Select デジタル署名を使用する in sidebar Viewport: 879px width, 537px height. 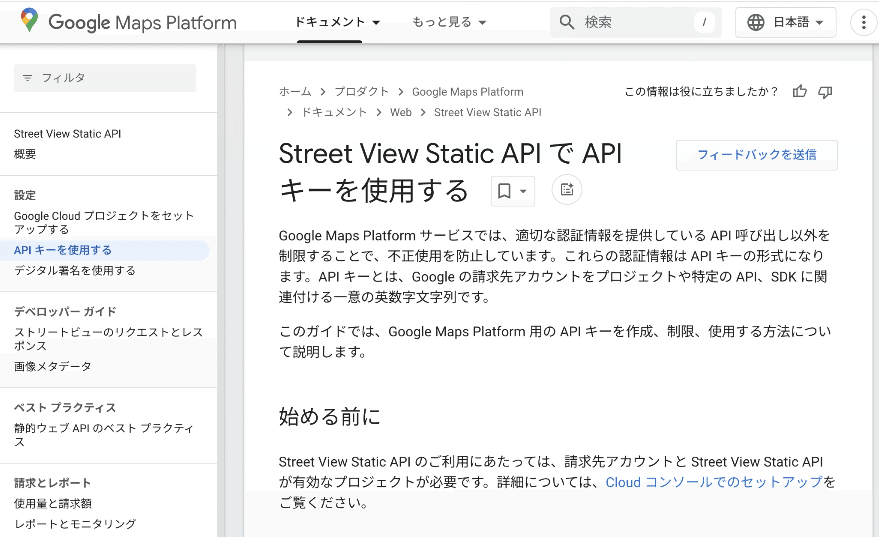(75, 271)
